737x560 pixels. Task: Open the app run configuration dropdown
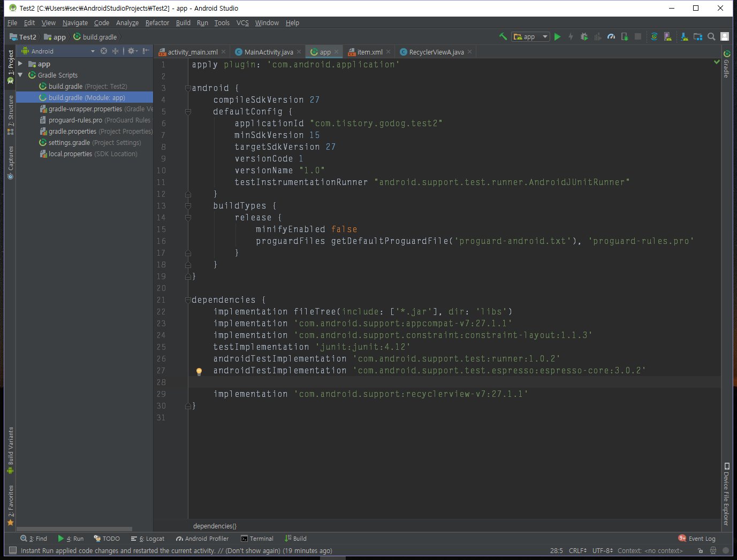(x=530, y=36)
